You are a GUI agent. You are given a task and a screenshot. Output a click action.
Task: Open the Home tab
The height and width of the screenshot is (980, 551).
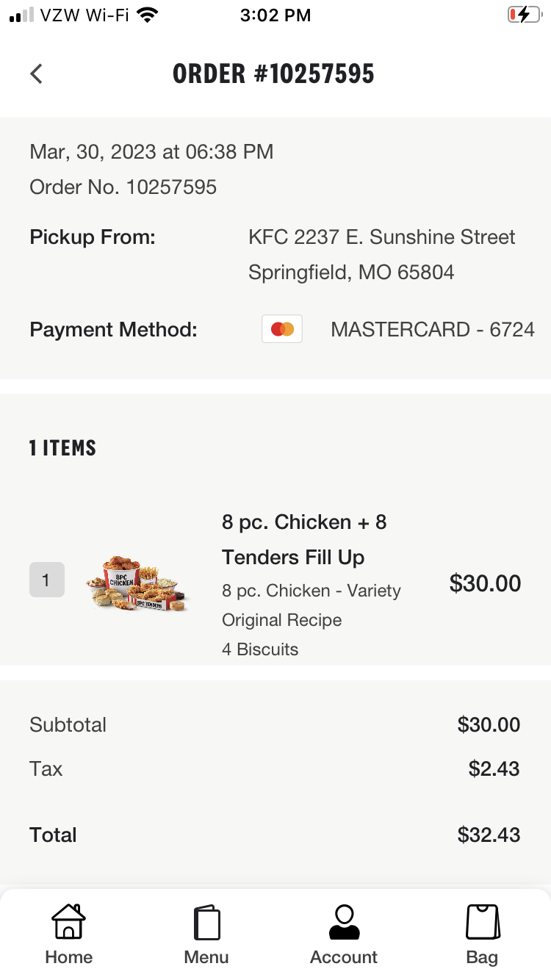(68, 934)
